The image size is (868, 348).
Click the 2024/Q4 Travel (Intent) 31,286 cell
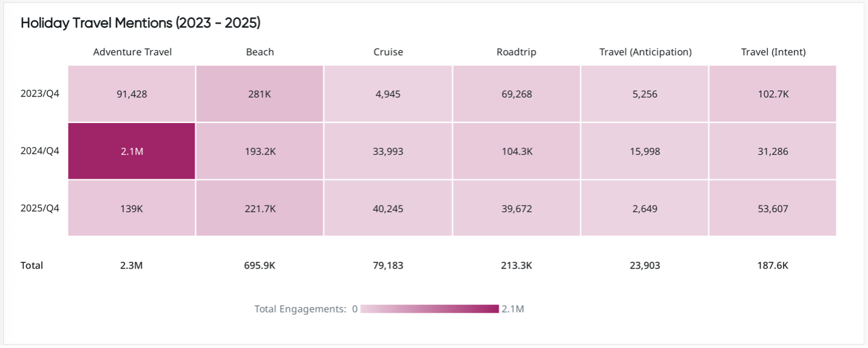click(773, 152)
